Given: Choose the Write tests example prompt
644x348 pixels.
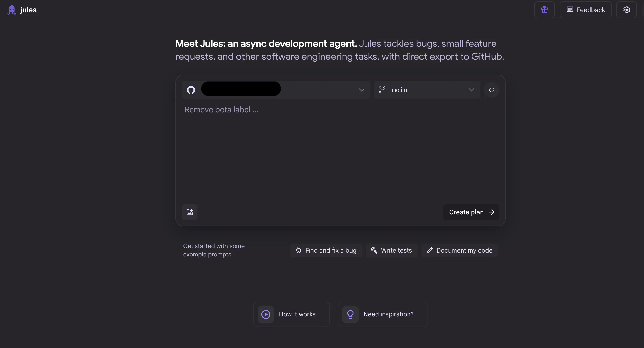Looking at the screenshot, I should pos(391,250).
